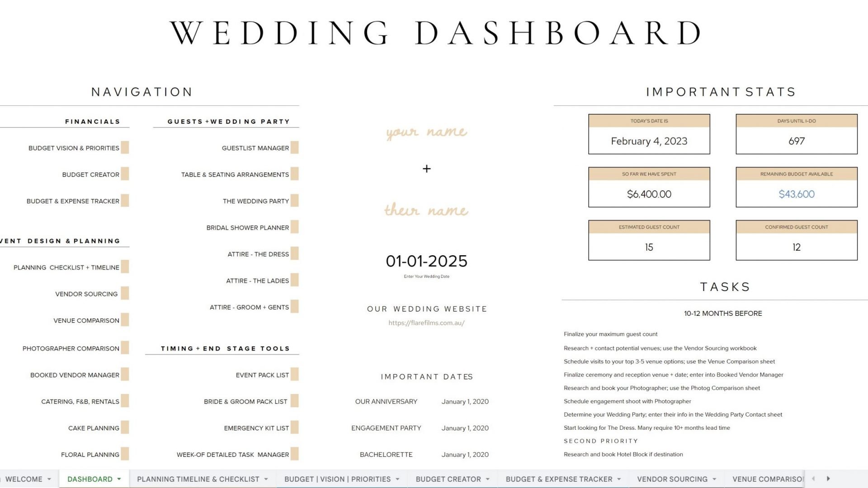The width and height of the screenshot is (868, 488).
Task: Go to BOOKED VENDOR MANAGER link
Action: (x=75, y=375)
